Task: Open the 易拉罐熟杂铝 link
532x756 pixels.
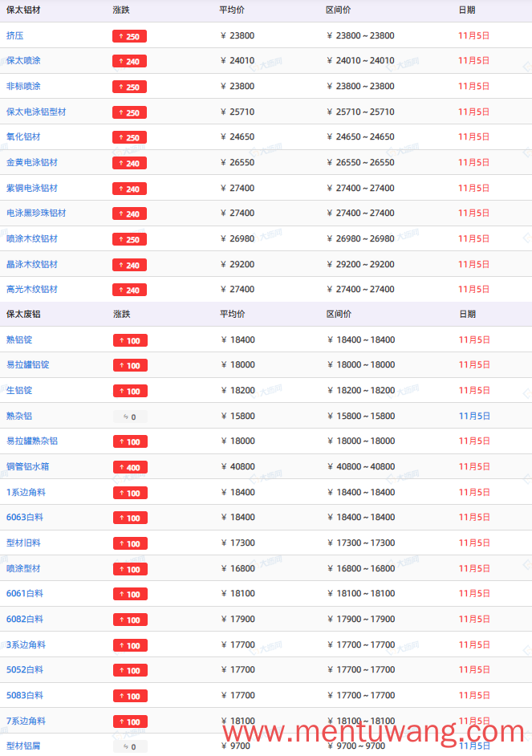Action: pos(32,441)
